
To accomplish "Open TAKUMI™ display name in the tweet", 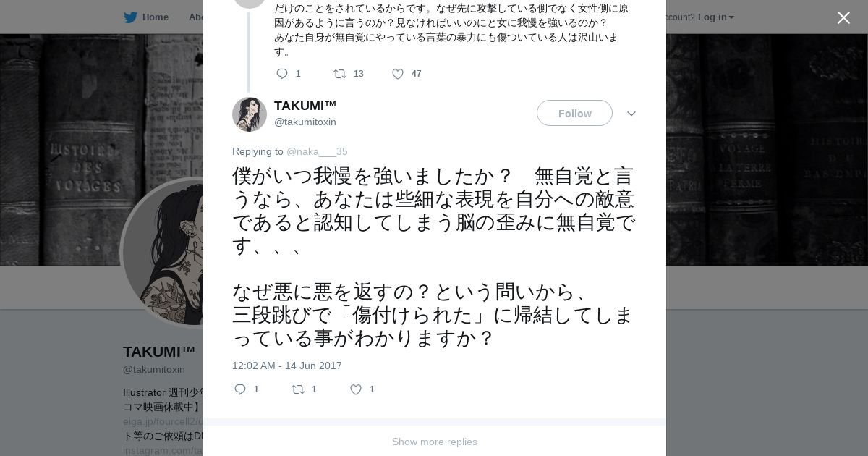I will click(305, 106).
